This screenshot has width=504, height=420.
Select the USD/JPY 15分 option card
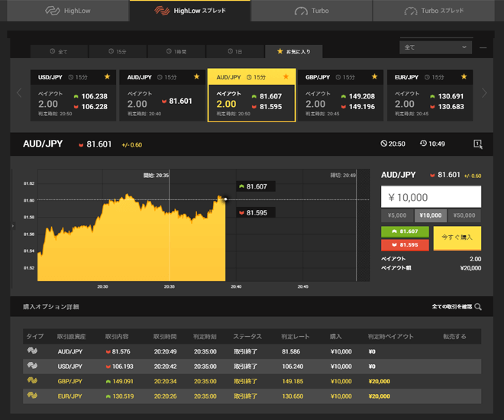click(73, 95)
